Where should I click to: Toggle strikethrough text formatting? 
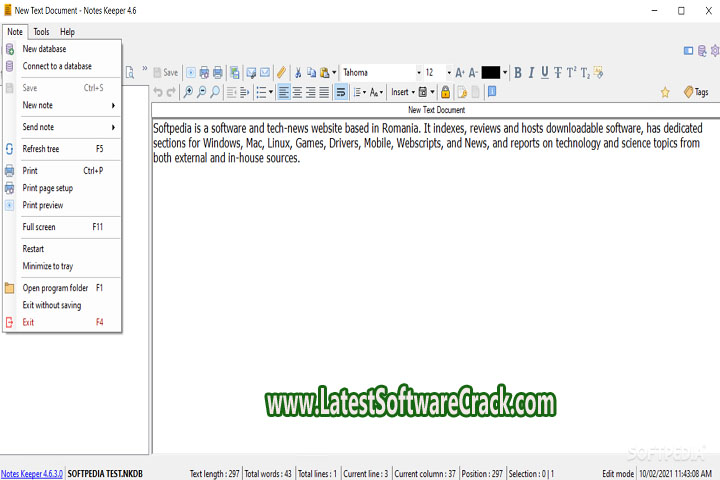click(558, 72)
